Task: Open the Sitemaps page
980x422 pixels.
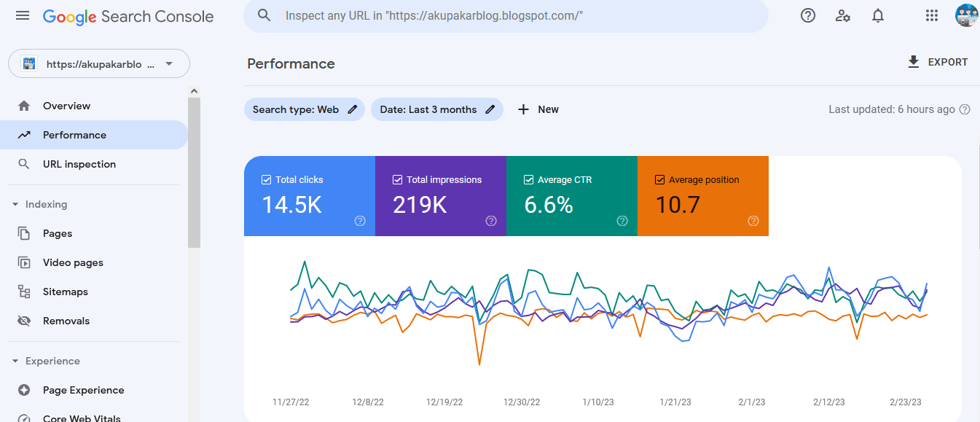Action: [65, 292]
